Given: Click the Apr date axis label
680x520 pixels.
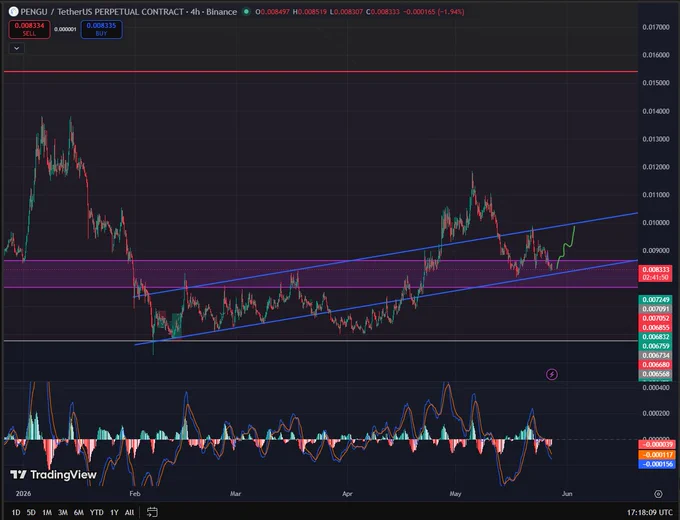Looking at the screenshot, I should [347, 494].
